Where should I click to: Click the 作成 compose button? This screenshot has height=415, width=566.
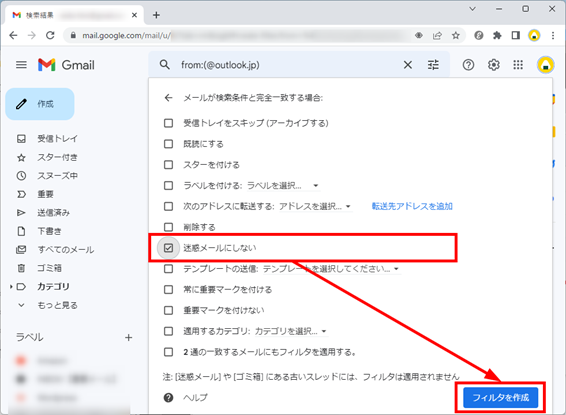[x=40, y=104]
